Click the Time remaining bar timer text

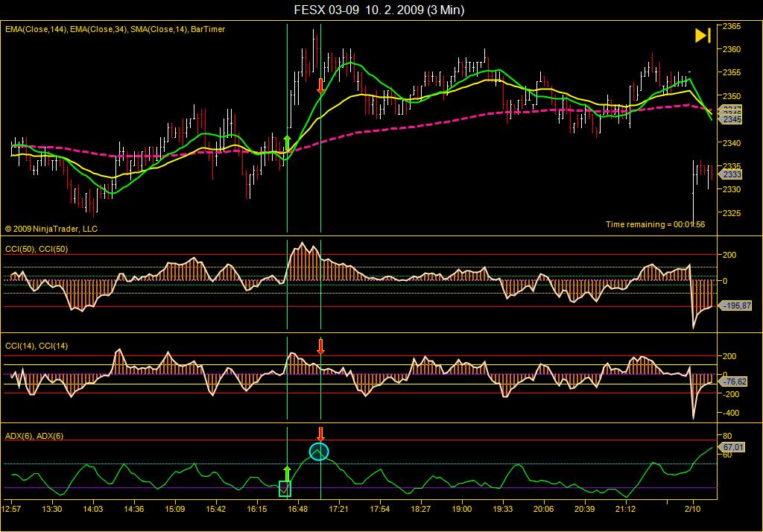655,224
